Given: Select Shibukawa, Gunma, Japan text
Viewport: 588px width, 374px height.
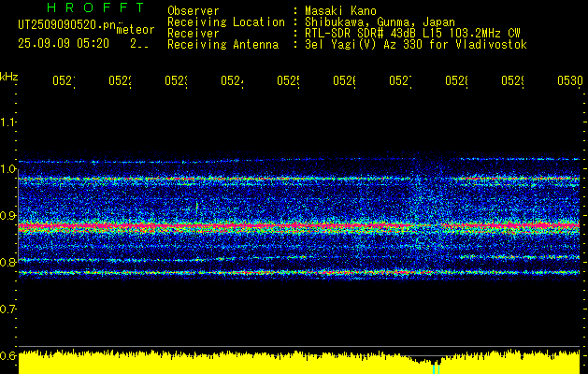Looking at the screenshot, I should pos(380,22).
